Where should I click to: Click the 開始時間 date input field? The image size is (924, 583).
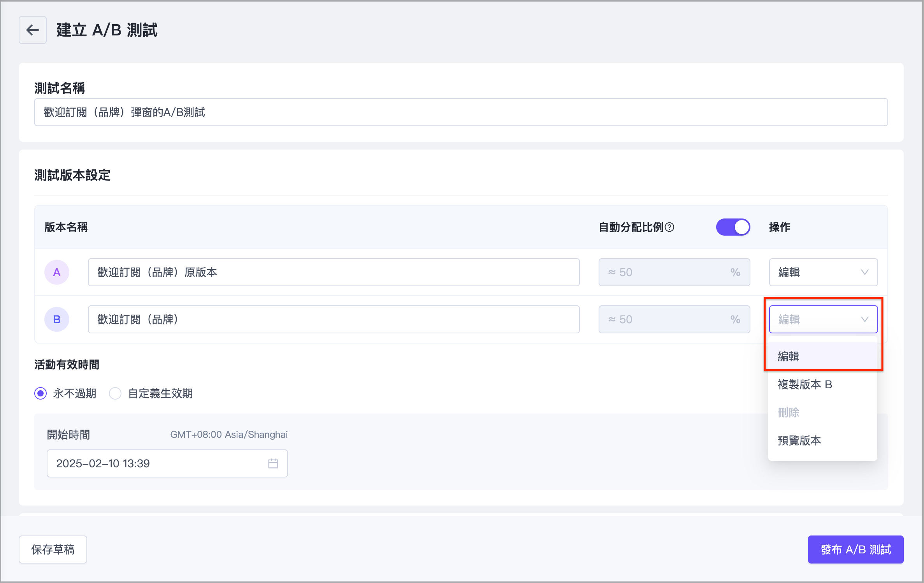[156, 463]
